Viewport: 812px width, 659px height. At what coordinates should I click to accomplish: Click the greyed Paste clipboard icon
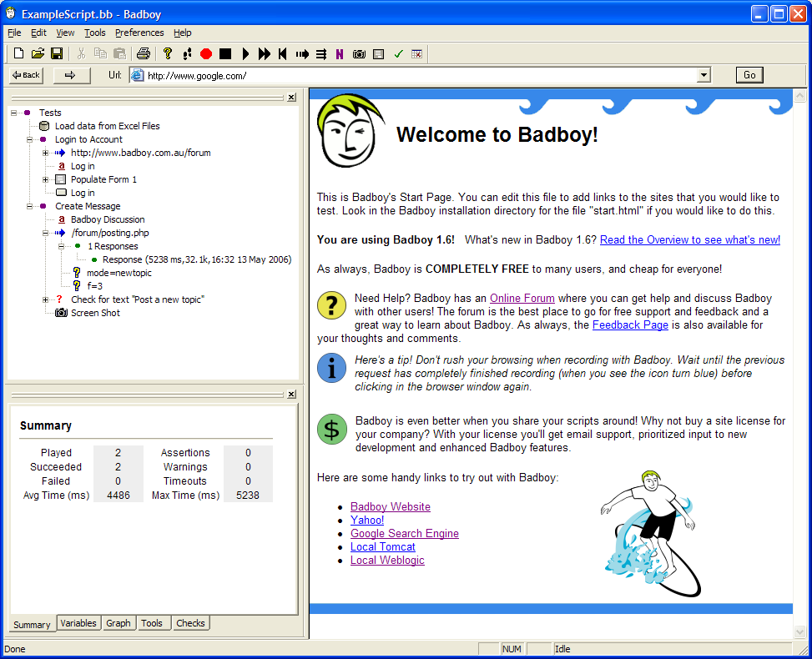point(119,53)
